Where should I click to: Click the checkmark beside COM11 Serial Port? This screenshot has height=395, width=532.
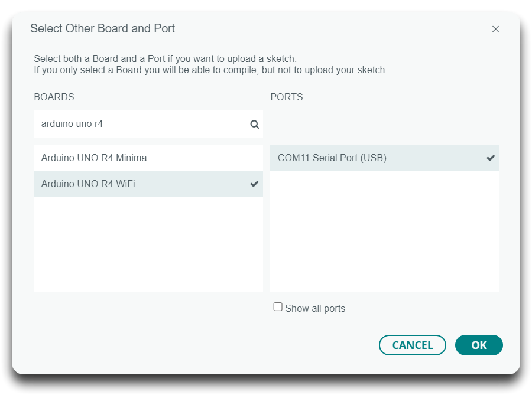pyautogui.click(x=491, y=158)
